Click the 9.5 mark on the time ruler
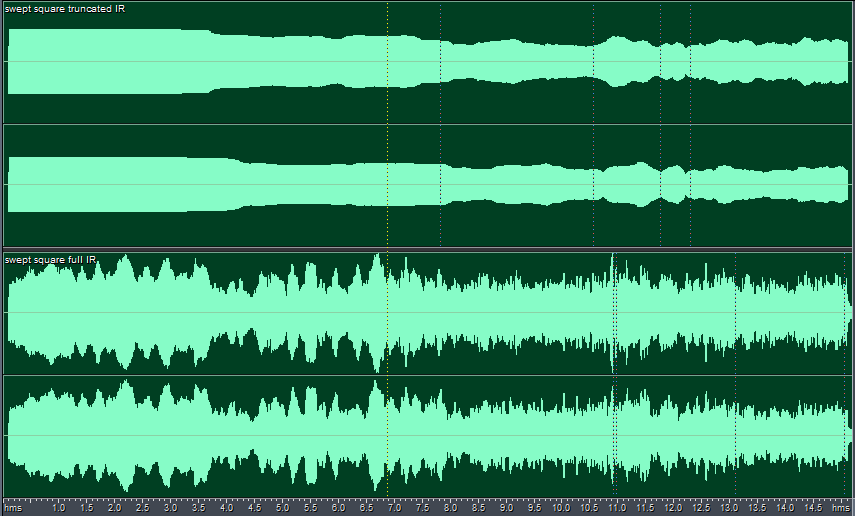This screenshot has width=855, height=516. click(534, 508)
